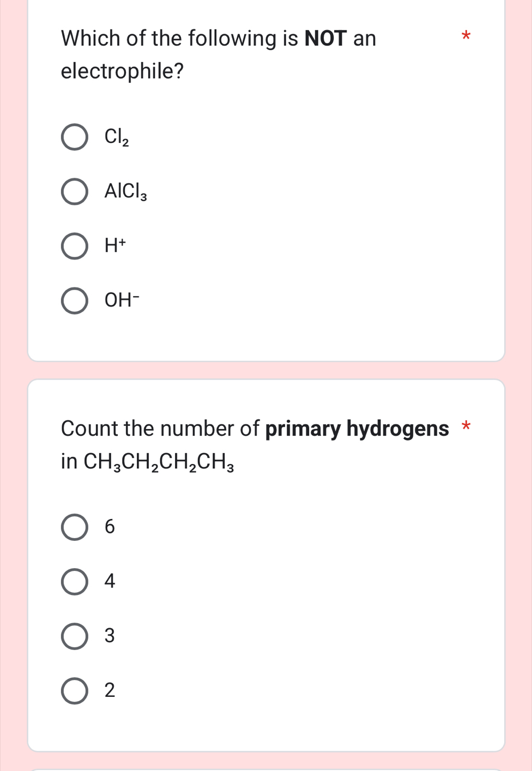Viewport: 532px width, 771px height.
Task: Click the OH⁻ option label text
Action: [x=122, y=300]
